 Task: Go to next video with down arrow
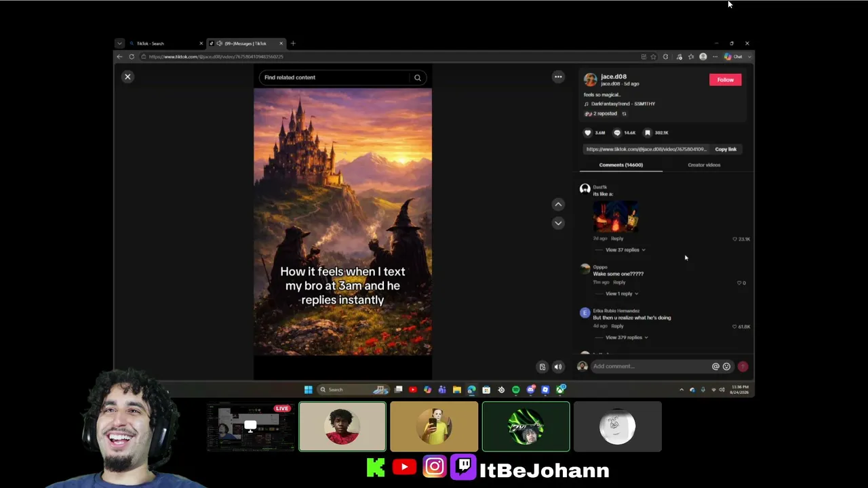click(x=558, y=222)
